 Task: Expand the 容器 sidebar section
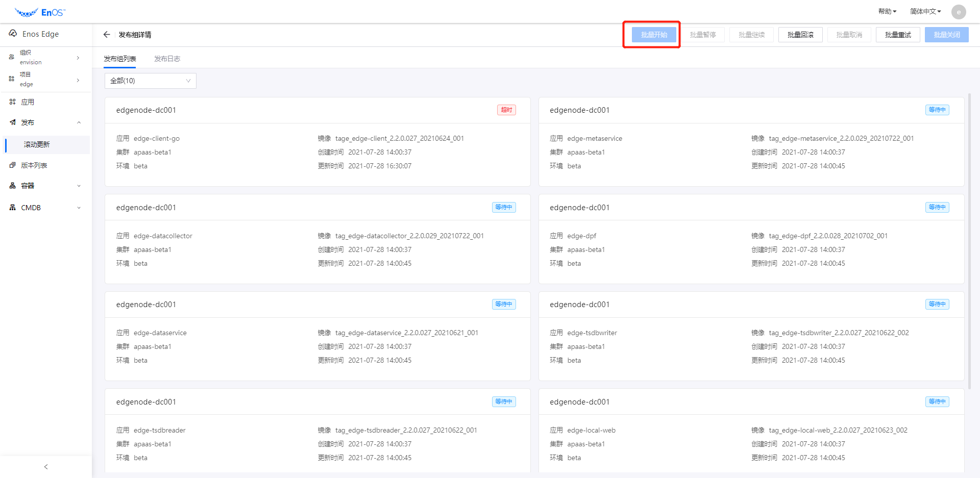[x=79, y=185]
